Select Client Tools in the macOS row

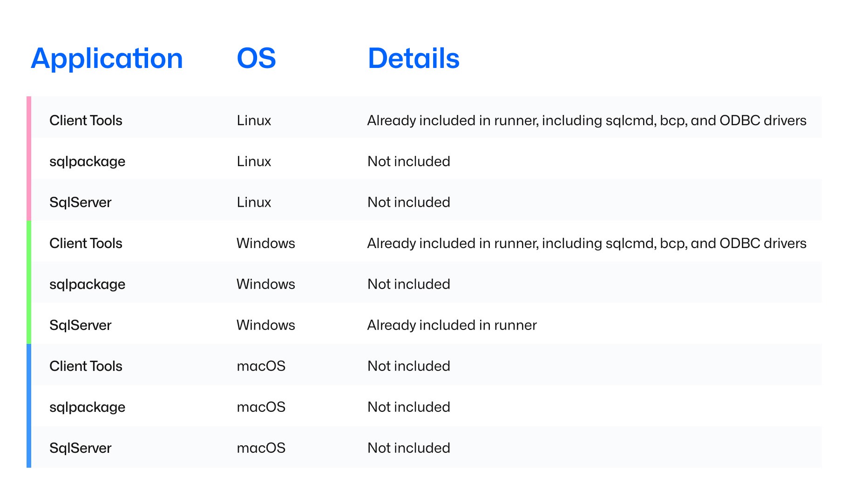pos(86,366)
